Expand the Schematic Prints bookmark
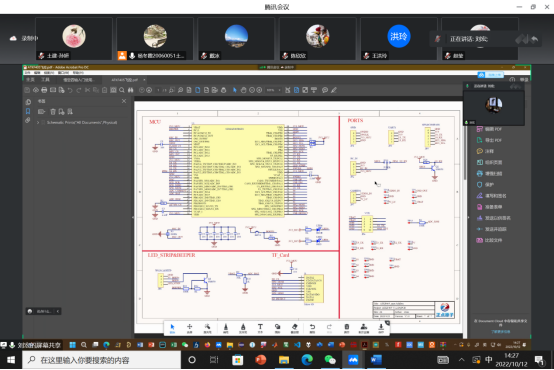The image size is (554, 370). point(38,122)
